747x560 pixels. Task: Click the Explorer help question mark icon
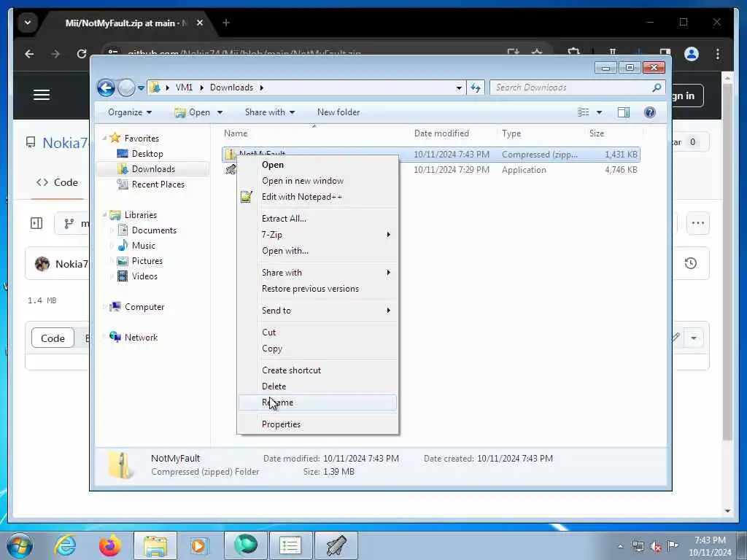coord(649,112)
